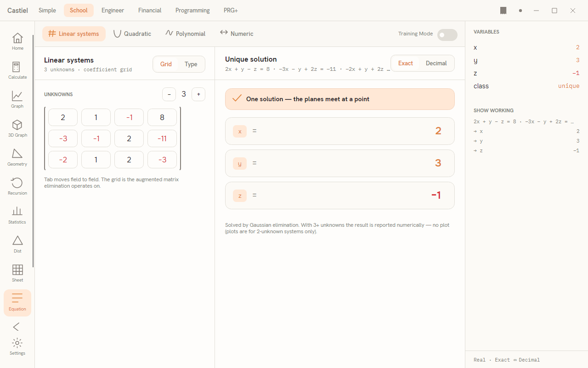This screenshot has width=588, height=368.
Task: Click the → z row in Show Working
Action: pyautogui.click(x=526, y=150)
